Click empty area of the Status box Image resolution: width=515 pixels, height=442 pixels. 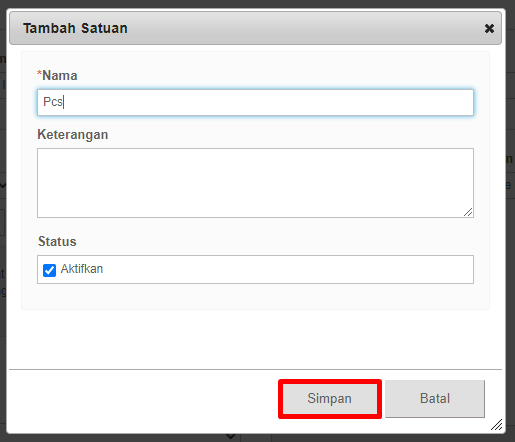click(x=287, y=270)
